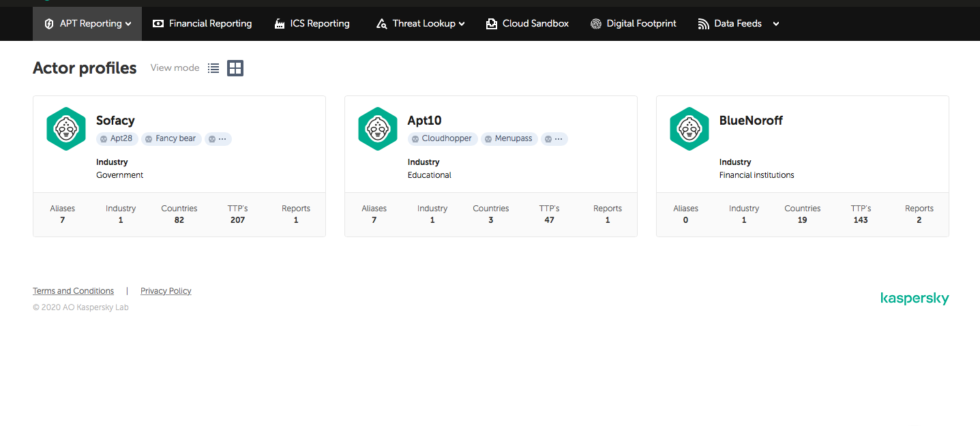The height and width of the screenshot is (426, 980).
Task: Select the Cloudhopper alias tag
Action: [x=443, y=139]
